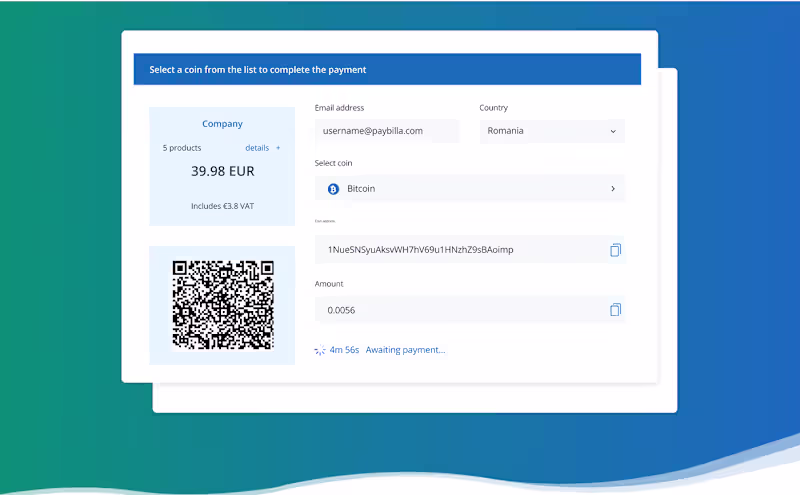This screenshot has width=800, height=495.
Task: Click the 39.98 EUR total
Action: pyautogui.click(x=222, y=171)
